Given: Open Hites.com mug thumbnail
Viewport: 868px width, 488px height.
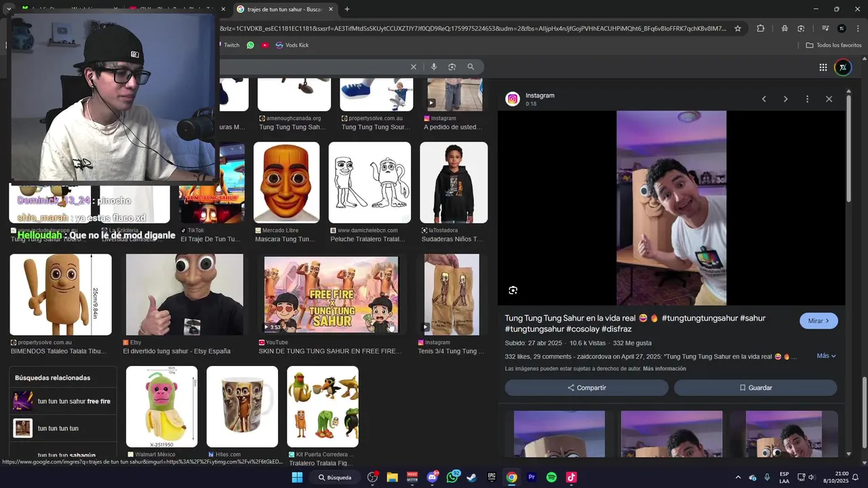Looking at the screenshot, I should [x=242, y=407].
